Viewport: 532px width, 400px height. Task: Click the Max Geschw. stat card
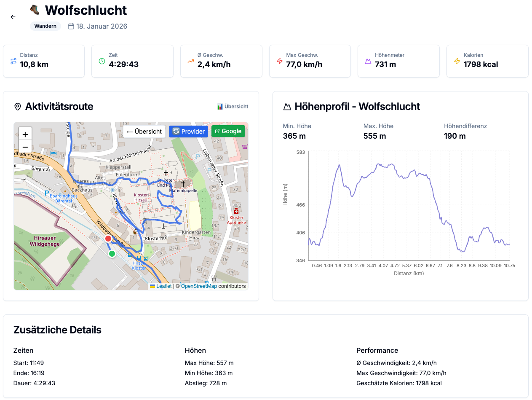click(x=310, y=61)
